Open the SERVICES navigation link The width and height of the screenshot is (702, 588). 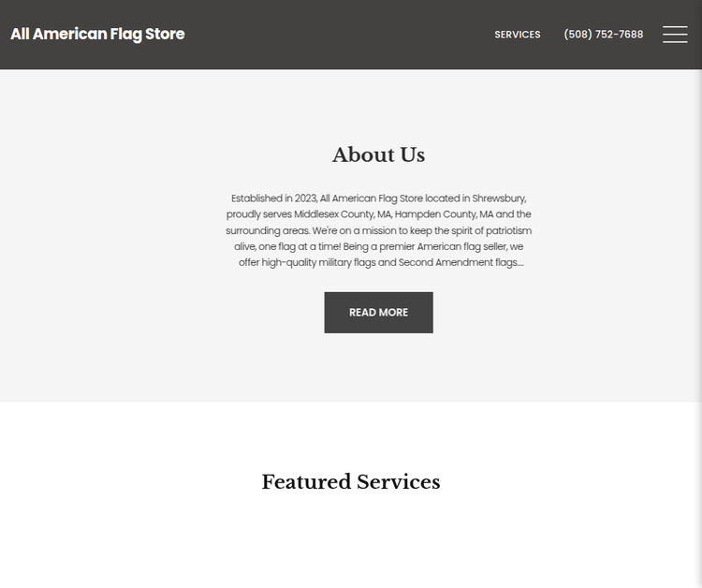coord(517,35)
